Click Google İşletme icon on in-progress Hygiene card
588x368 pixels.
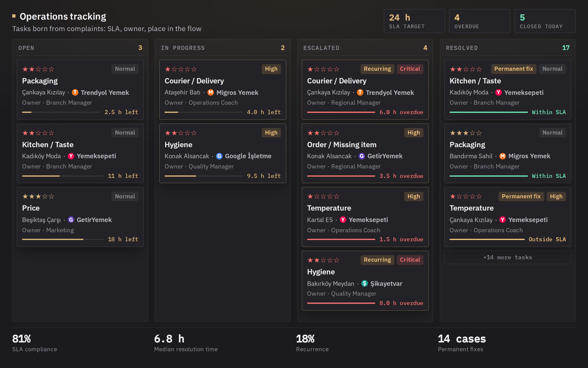pos(219,156)
